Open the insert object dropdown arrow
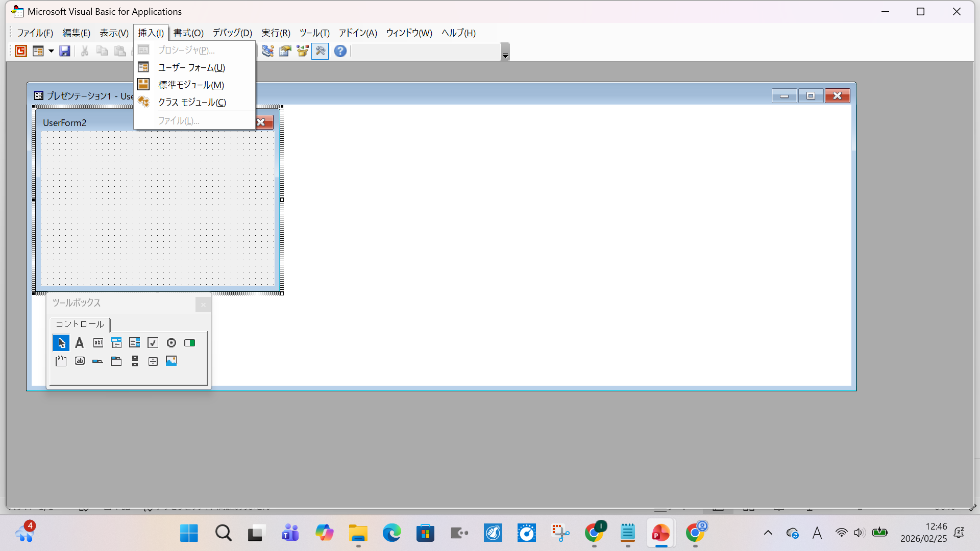The image size is (980, 551). click(51, 51)
